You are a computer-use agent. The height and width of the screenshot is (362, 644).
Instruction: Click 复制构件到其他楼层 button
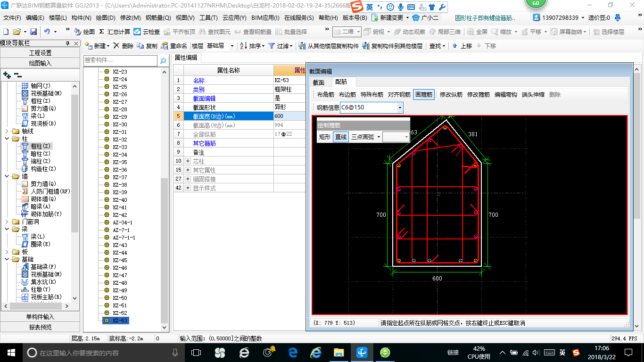[392, 46]
